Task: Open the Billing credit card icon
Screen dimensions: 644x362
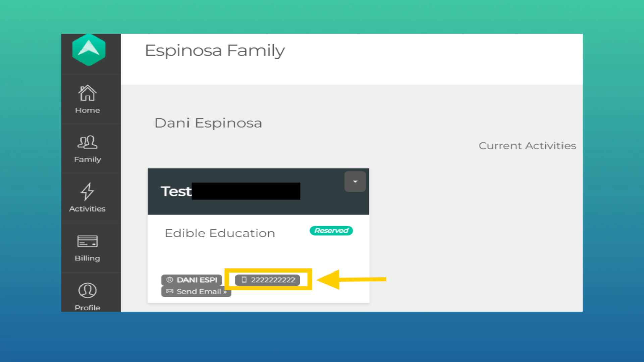Action: 88,241
